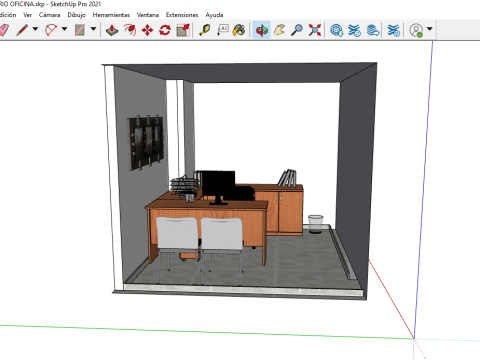Image resolution: width=480 pixels, height=360 pixels.
Task: Click the right white chair in model
Action: [x=222, y=234]
